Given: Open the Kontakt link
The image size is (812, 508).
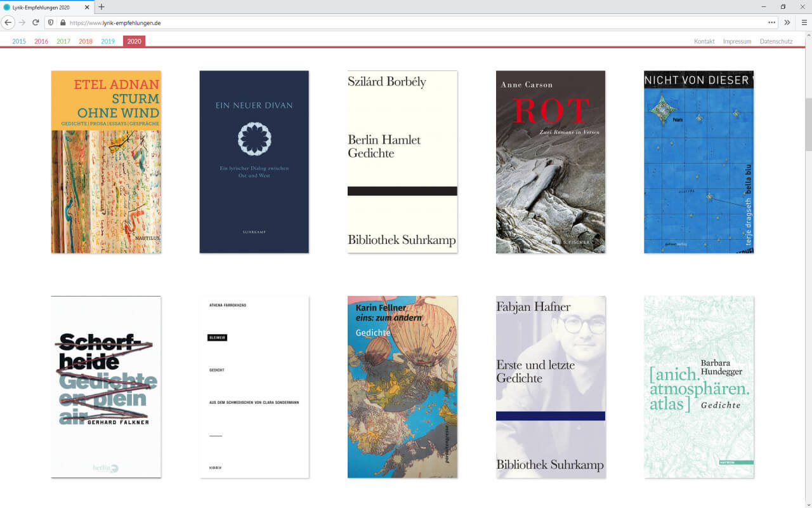Looking at the screenshot, I should [x=704, y=41].
